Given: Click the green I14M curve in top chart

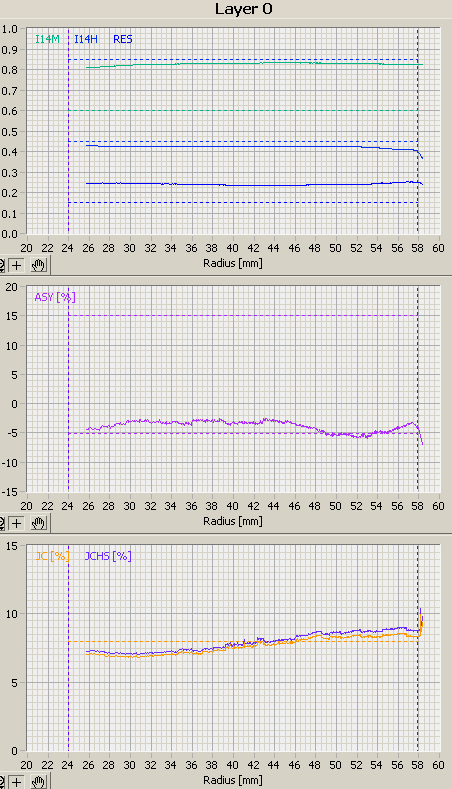Looking at the screenshot, I should 252,63.
